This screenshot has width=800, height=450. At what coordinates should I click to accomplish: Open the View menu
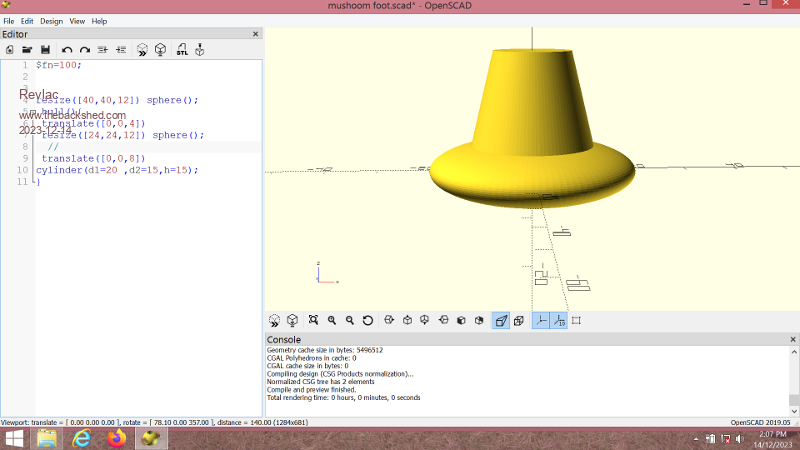pyautogui.click(x=77, y=21)
